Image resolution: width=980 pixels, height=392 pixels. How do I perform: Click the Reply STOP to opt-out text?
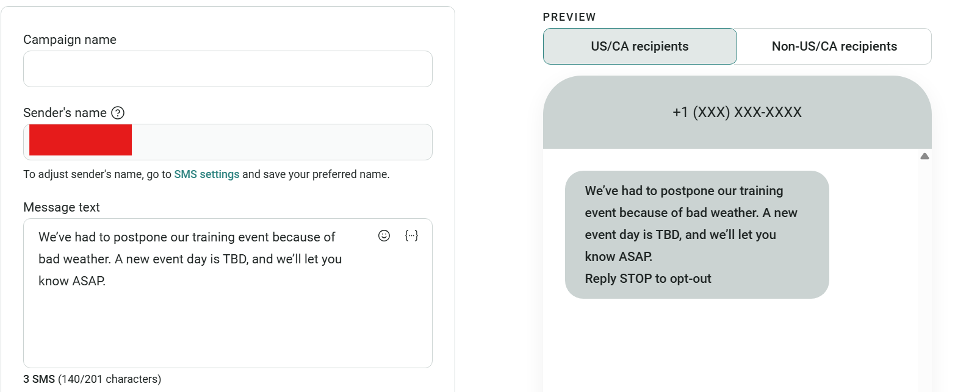(647, 279)
